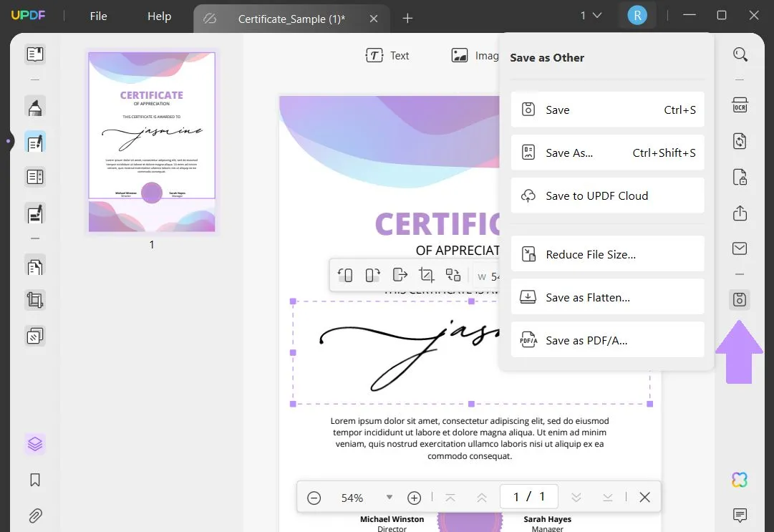Zoom out with the minus button
The image size is (774, 532).
(x=314, y=498)
